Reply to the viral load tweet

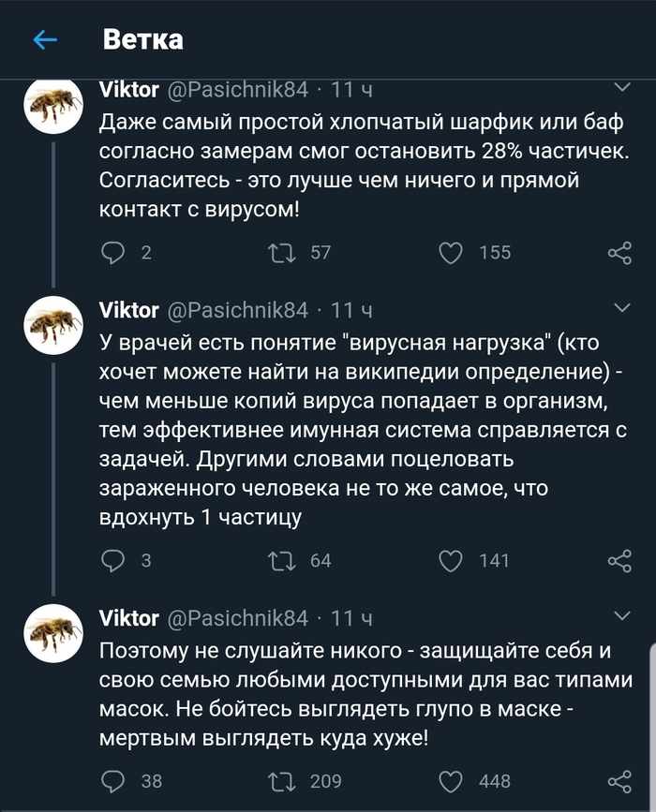click(113, 560)
